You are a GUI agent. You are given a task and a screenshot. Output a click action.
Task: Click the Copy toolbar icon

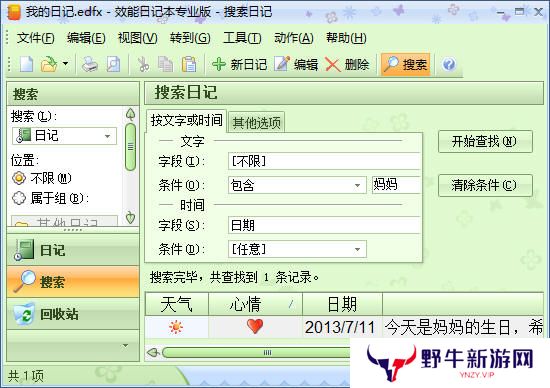pos(165,64)
